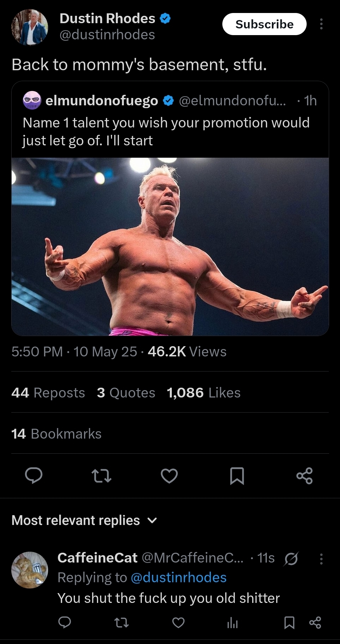Subscribe to Dustin Rhodes
This screenshot has width=340, height=644.
[264, 24]
